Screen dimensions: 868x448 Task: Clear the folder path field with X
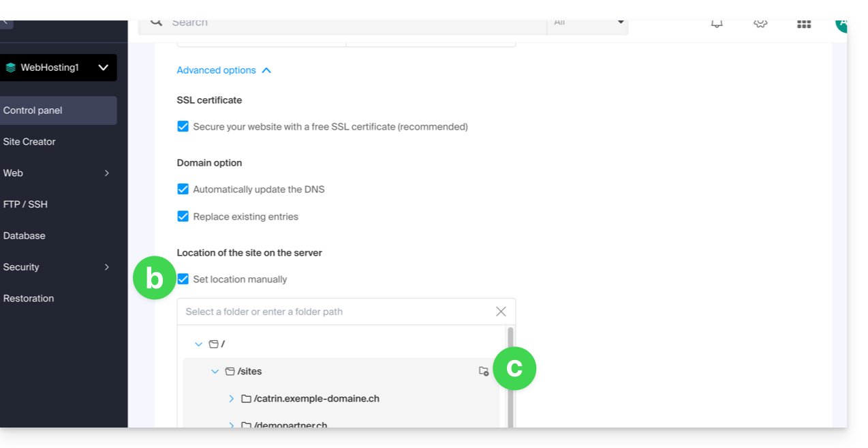[501, 312]
